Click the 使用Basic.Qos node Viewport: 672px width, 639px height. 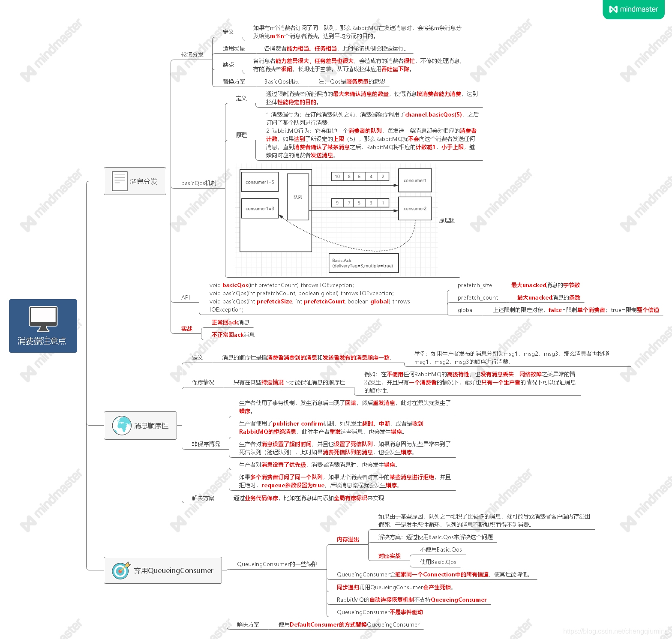pyautogui.click(x=438, y=562)
